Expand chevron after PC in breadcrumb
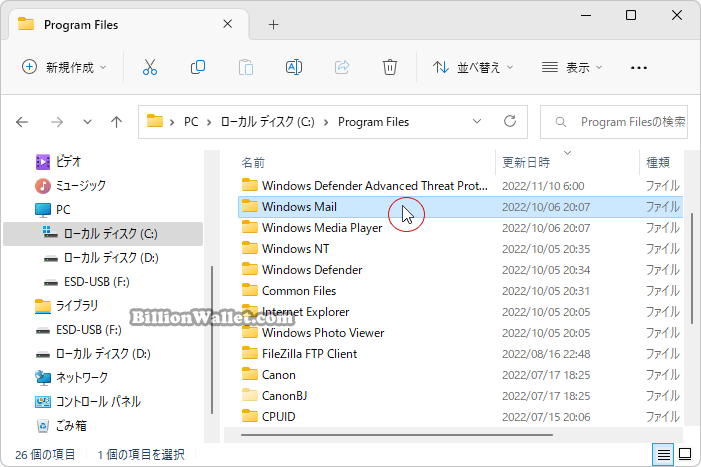Viewport: 701px width, 467px height. tap(209, 122)
